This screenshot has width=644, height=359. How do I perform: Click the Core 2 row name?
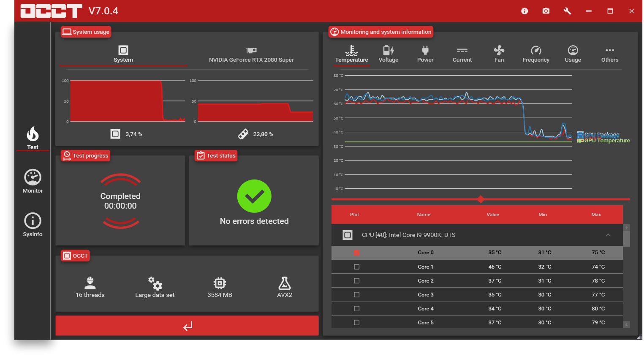(426, 281)
